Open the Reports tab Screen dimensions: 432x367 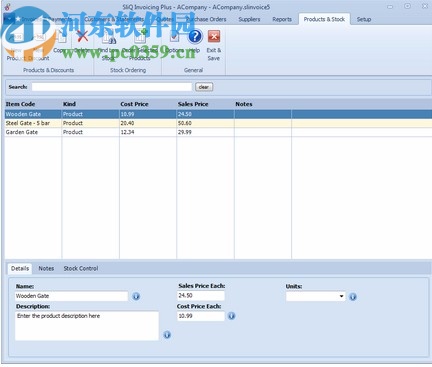click(x=282, y=19)
